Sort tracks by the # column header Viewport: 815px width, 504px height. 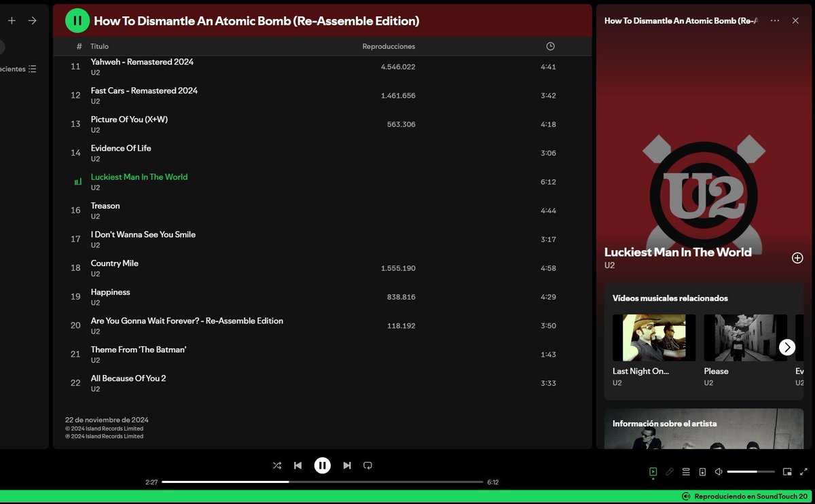pos(79,46)
